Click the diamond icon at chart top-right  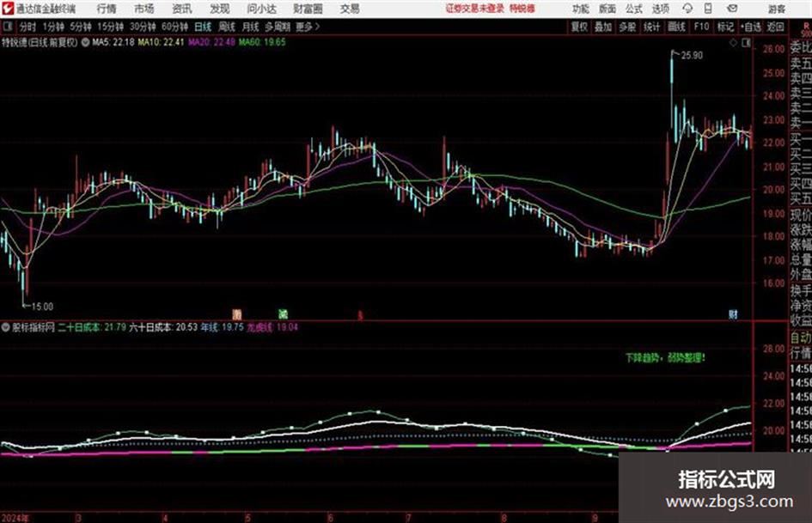(x=733, y=43)
